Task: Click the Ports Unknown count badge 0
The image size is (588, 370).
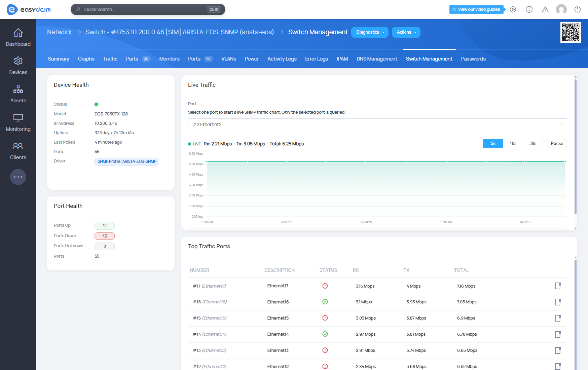Action: [105, 246]
